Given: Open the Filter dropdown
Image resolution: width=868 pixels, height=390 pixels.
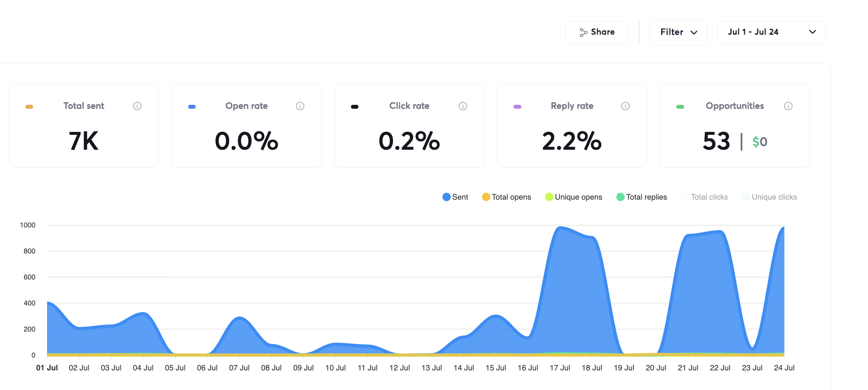Looking at the screenshot, I should coord(678,32).
